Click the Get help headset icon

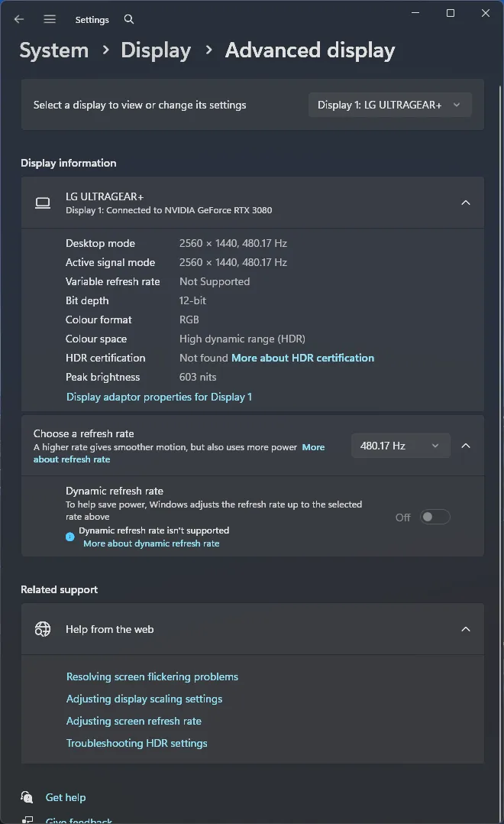tap(27, 797)
